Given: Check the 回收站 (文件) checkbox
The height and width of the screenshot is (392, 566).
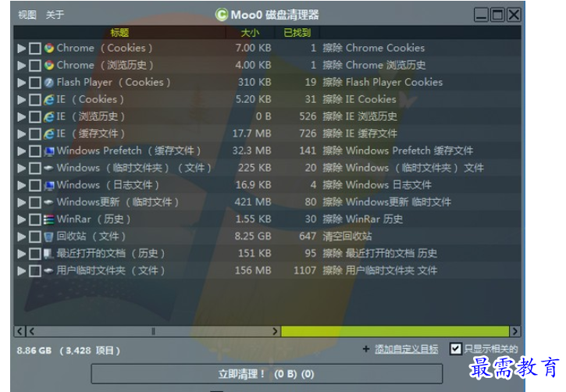Looking at the screenshot, I should (x=35, y=237).
